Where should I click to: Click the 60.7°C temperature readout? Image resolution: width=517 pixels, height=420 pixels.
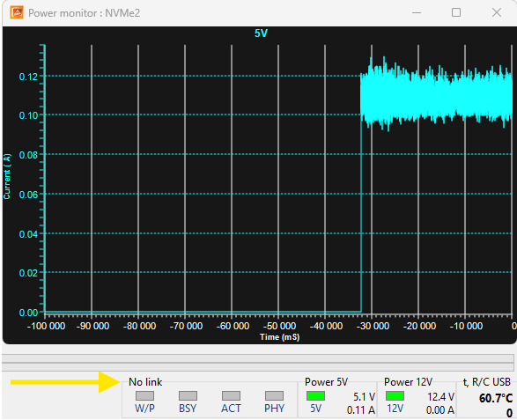coord(496,398)
